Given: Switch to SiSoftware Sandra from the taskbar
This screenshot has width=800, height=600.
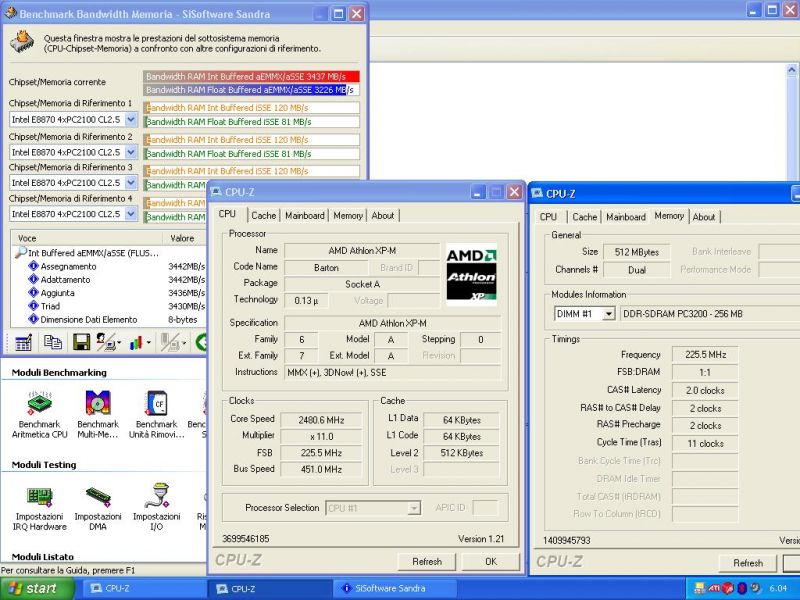Looking at the screenshot, I should (394, 589).
